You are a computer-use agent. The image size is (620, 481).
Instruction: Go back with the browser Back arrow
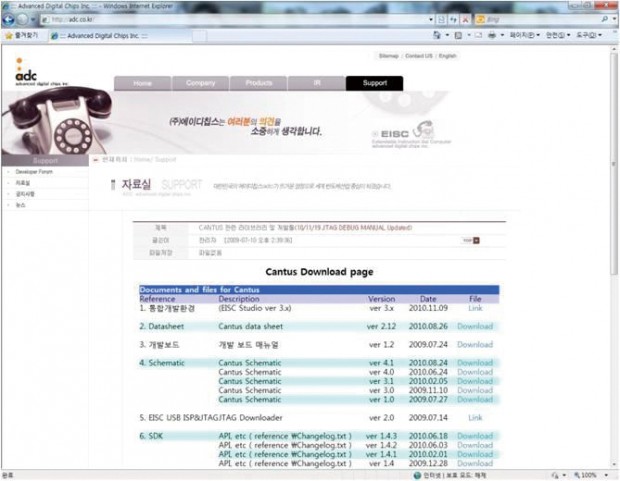pos(8,19)
